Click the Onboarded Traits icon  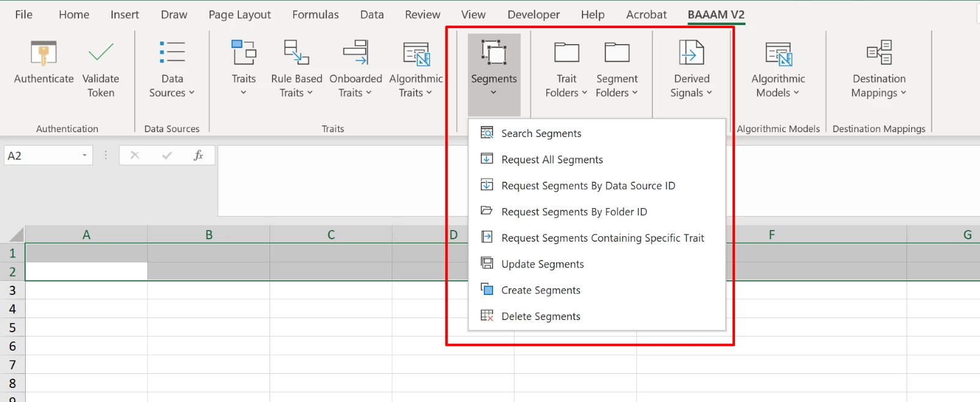[356, 53]
